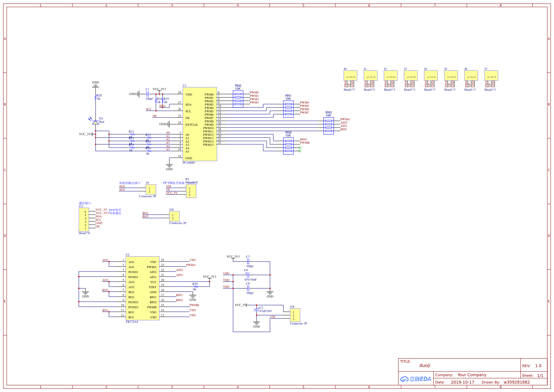Select the U2 TB732A5 chip body
The height and width of the screenshot is (392, 554).
pos(143,288)
